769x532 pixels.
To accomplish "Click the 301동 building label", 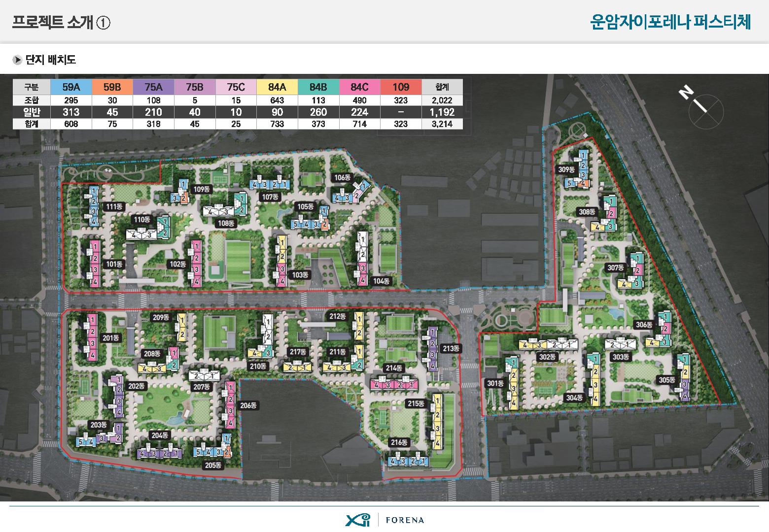I will [x=495, y=383].
